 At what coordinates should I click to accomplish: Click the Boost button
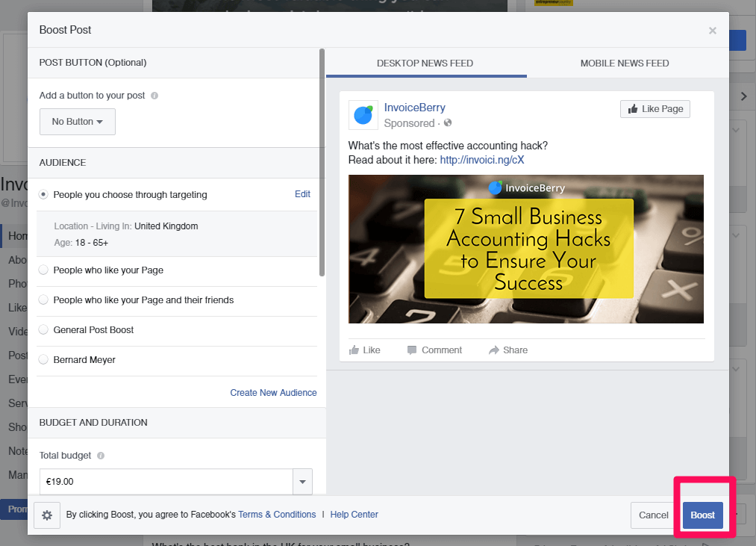702,515
